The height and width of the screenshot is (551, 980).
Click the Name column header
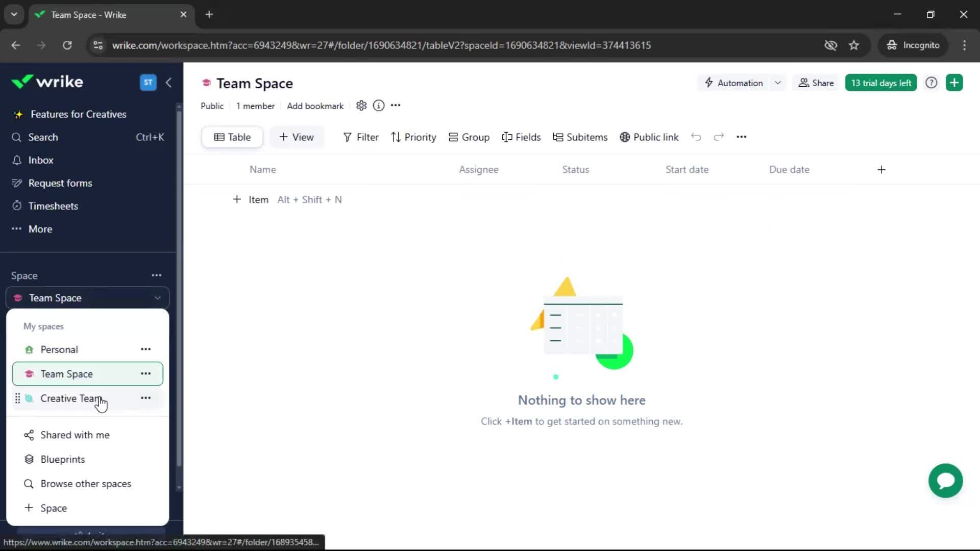tap(263, 170)
